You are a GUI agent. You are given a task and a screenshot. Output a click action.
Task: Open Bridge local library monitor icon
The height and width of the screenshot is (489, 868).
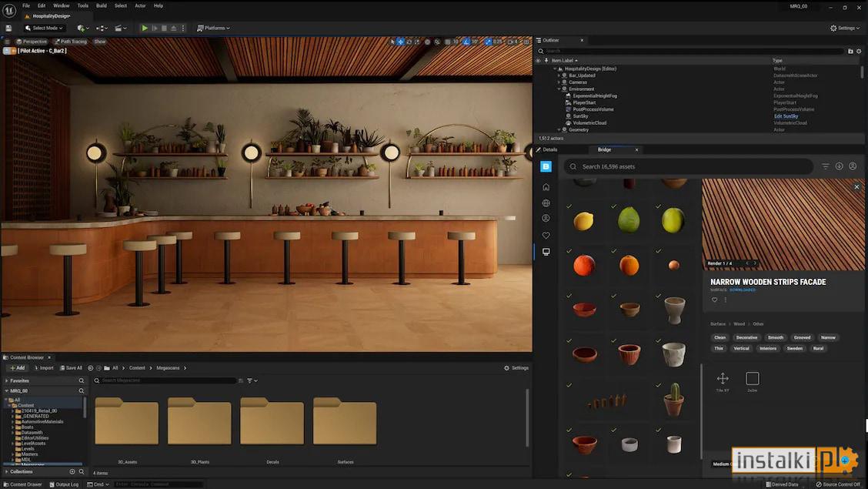coord(546,252)
